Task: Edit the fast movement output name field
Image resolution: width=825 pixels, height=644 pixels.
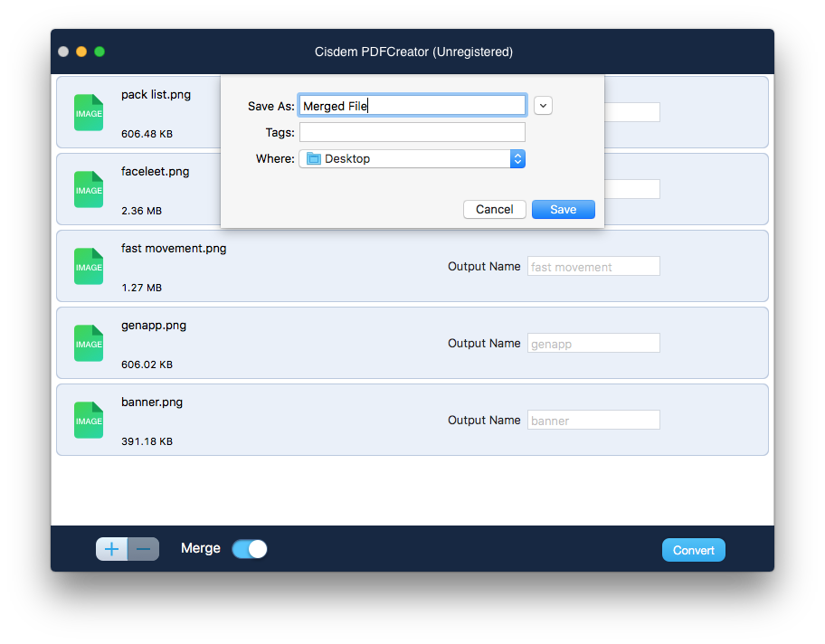Action: coord(593,267)
